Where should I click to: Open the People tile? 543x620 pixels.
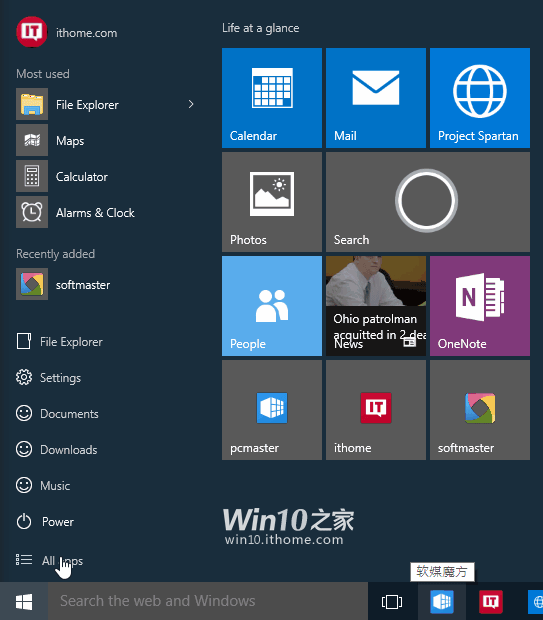pyautogui.click(x=272, y=306)
